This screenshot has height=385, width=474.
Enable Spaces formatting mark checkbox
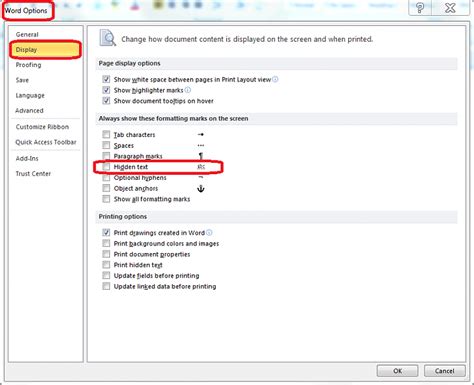pyautogui.click(x=106, y=145)
